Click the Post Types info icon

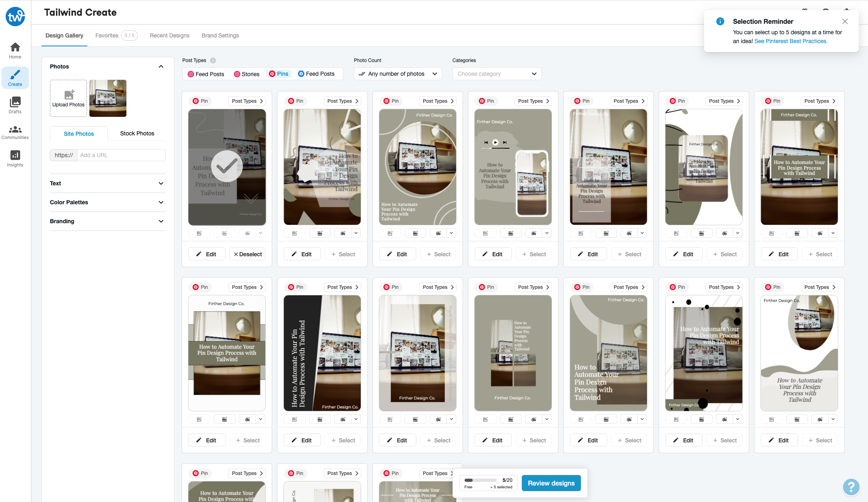coord(213,60)
